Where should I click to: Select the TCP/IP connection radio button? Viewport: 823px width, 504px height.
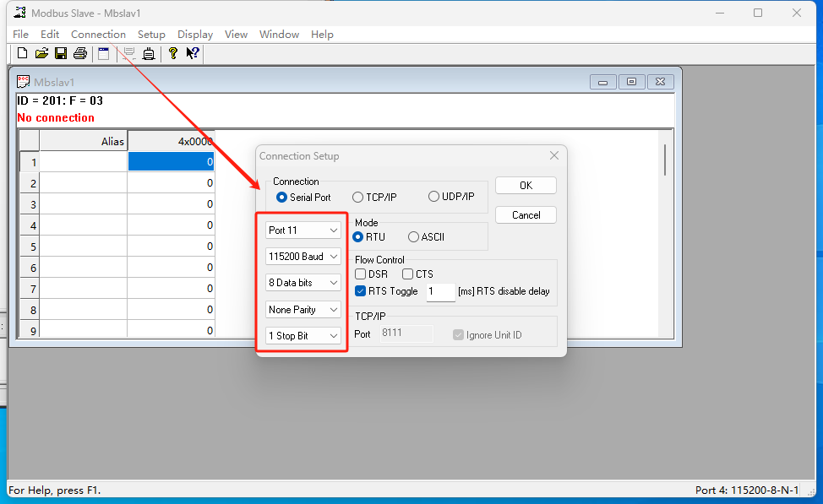point(358,197)
